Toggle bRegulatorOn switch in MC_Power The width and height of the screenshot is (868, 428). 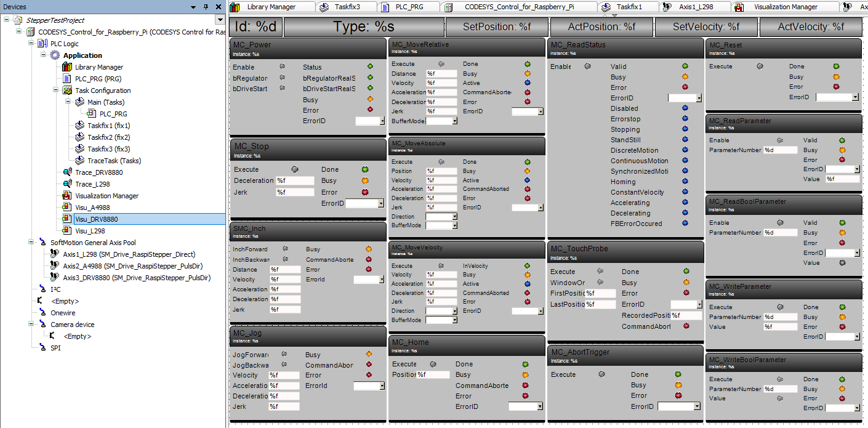pos(282,78)
